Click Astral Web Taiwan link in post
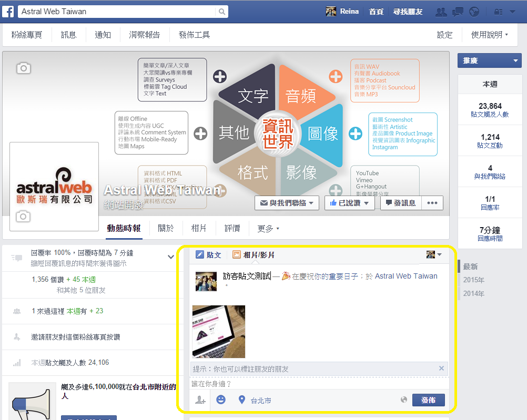The height and width of the screenshot is (420, 527). 406,276
